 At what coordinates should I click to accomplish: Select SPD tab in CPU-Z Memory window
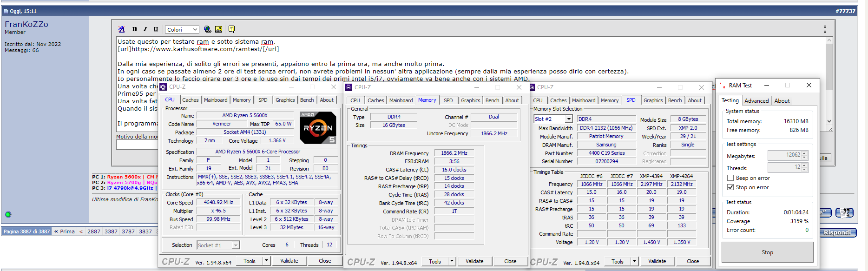tap(448, 100)
